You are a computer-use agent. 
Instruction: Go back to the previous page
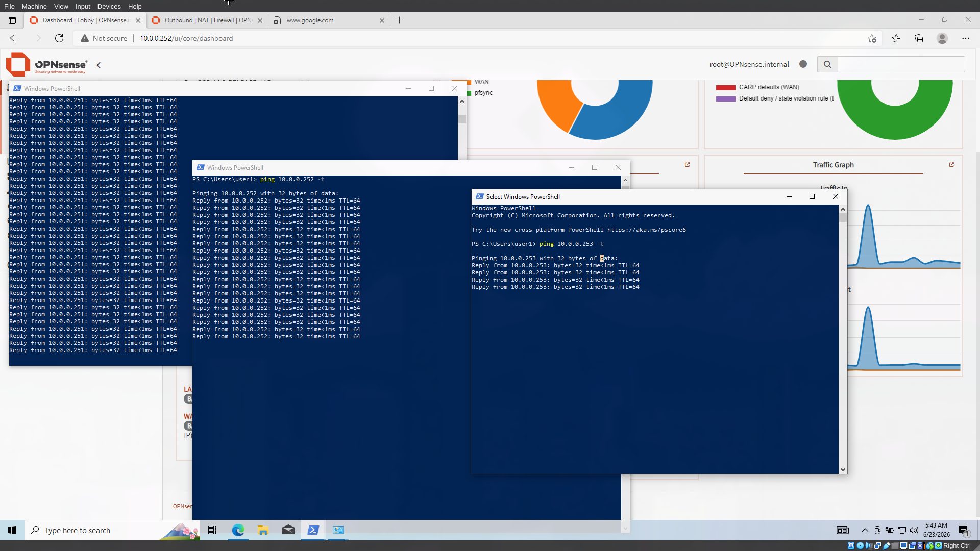[x=14, y=38]
